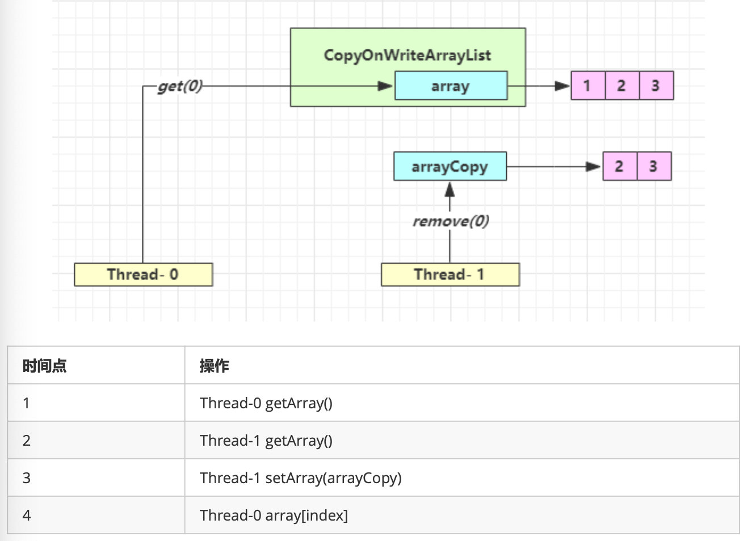Image resolution: width=756 pixels, height=541 pixels.
Task: Click 'Thread-1 getArray()' table cell
Action: pyautogui.click(x=462, y=441)
